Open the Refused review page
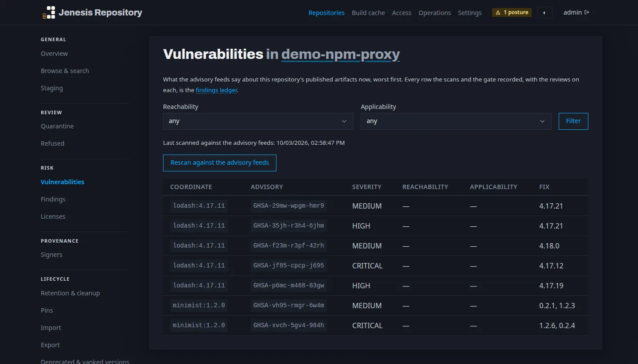 (52, 143)
